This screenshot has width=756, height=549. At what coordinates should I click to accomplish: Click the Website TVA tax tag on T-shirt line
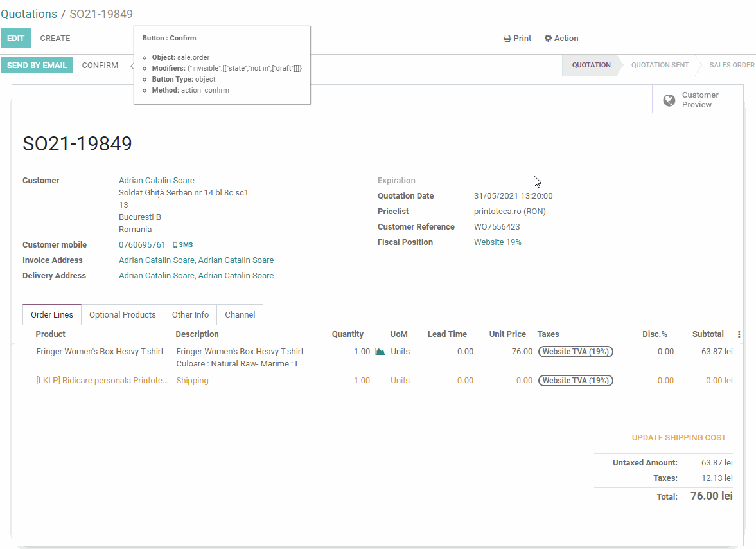point(575,352)
